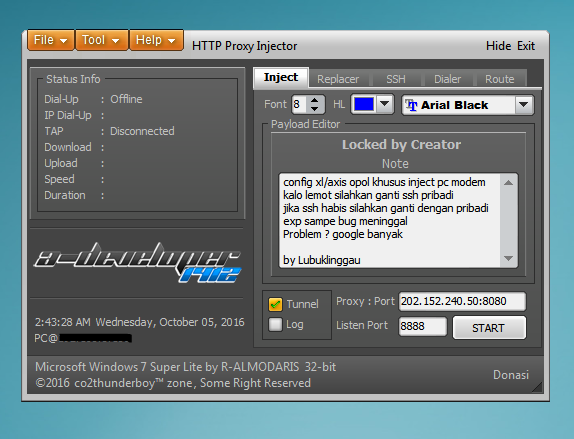
Task: Enable the Log checkbox
Action: [x=275, y=324]
